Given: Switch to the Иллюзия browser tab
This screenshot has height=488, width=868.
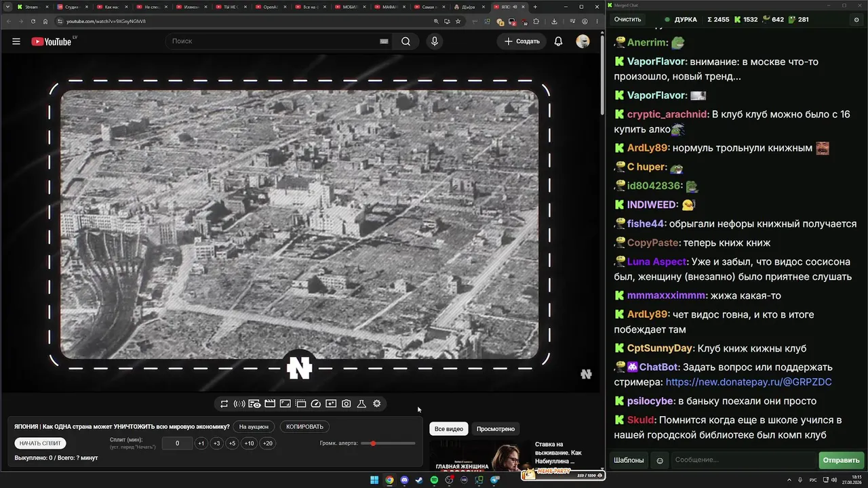Looking at the screenshot, I should click(x=191, y=7).
